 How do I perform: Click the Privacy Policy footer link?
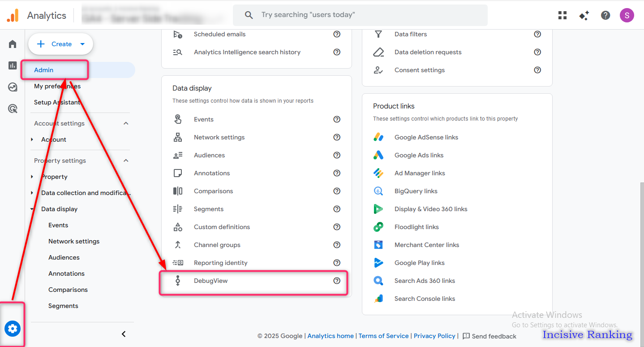434,336
